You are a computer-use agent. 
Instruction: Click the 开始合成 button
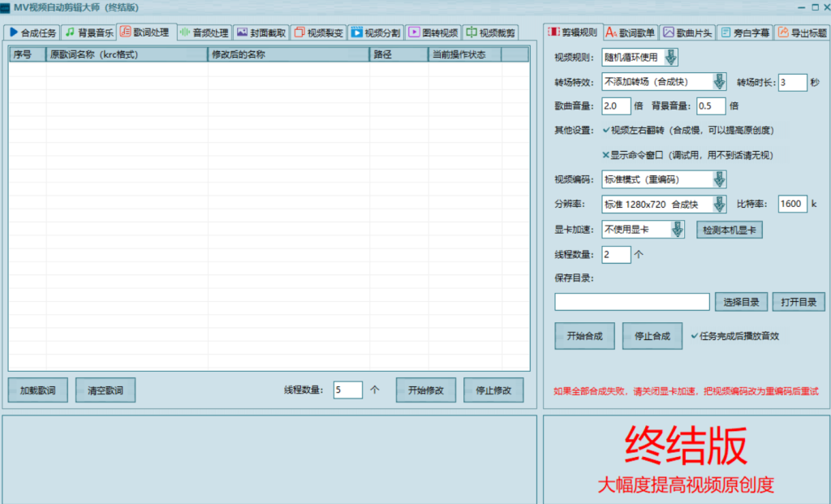(x=584, y=336)
